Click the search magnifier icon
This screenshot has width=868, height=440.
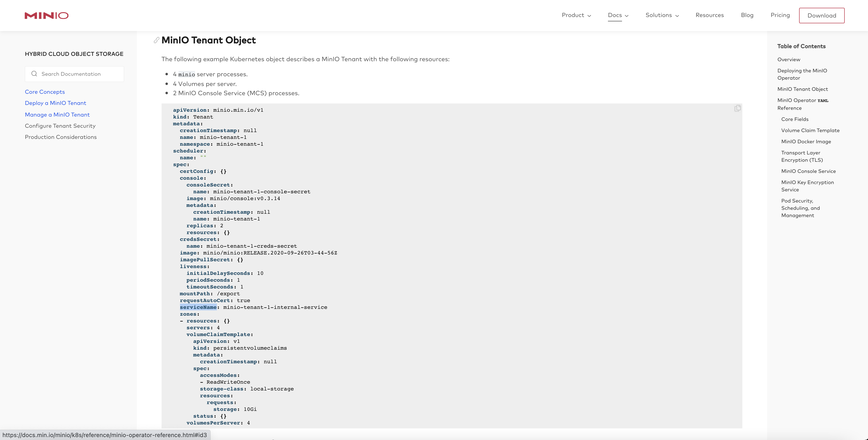click(34, 74)
